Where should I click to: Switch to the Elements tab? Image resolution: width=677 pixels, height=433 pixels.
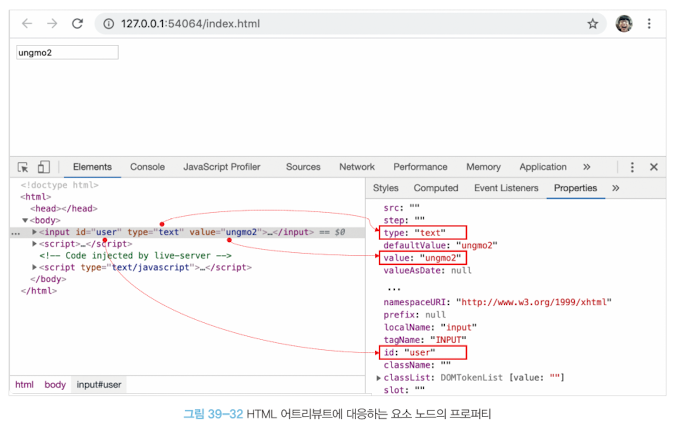tap(92, 167)
